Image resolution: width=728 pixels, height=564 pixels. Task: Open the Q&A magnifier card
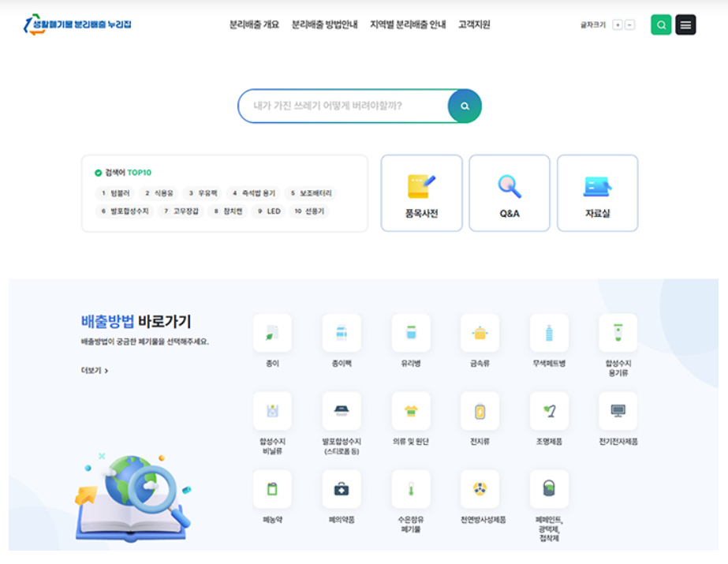coord(509,192)
